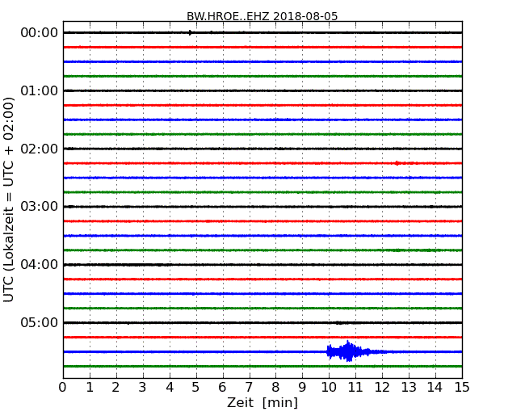Click x-axis tick label 6
The height and width of the screenshot is (420, 525).
(222, 388)
